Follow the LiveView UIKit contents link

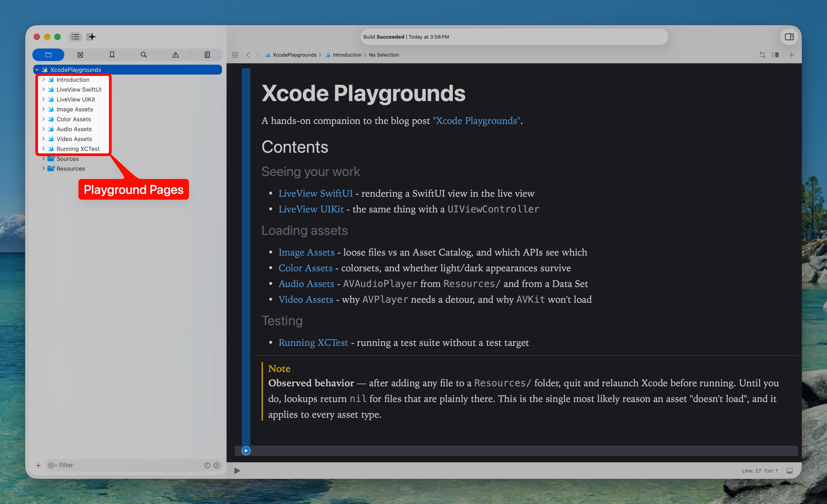(x=311, y=209)
